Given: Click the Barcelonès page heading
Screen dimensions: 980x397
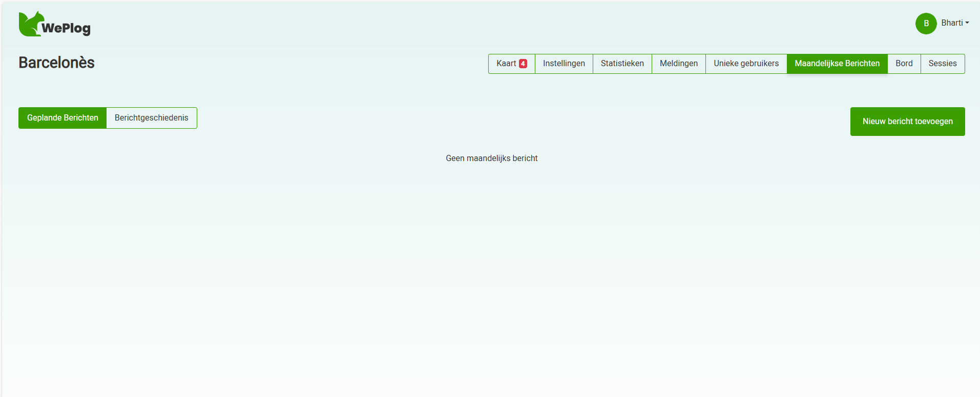Looking at the screenshot, I should (56, 63).
